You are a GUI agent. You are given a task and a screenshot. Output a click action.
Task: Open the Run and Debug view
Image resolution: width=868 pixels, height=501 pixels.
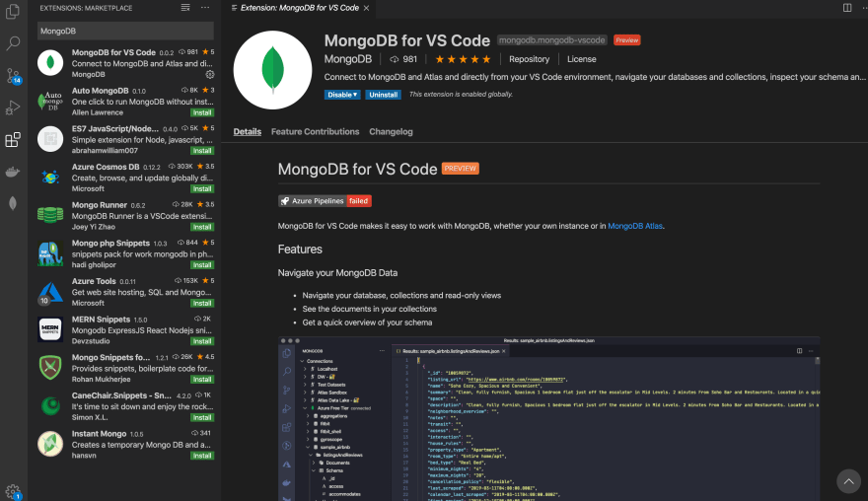(x=13, y=107)
